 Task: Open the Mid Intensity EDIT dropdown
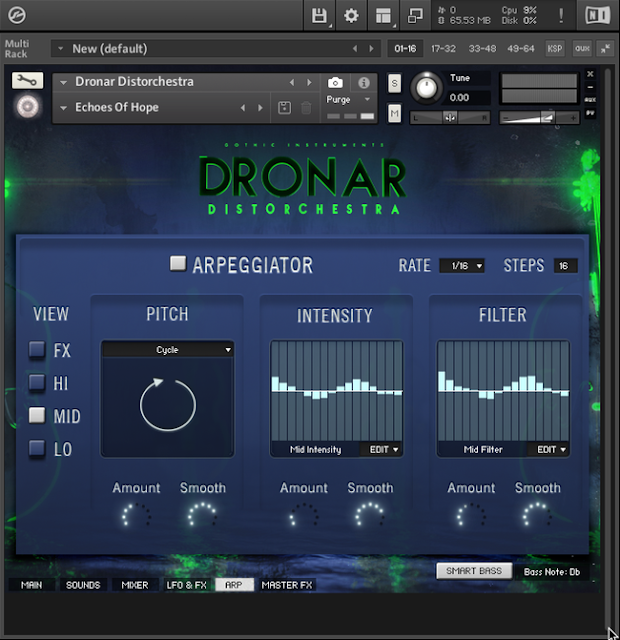(383, 449)
